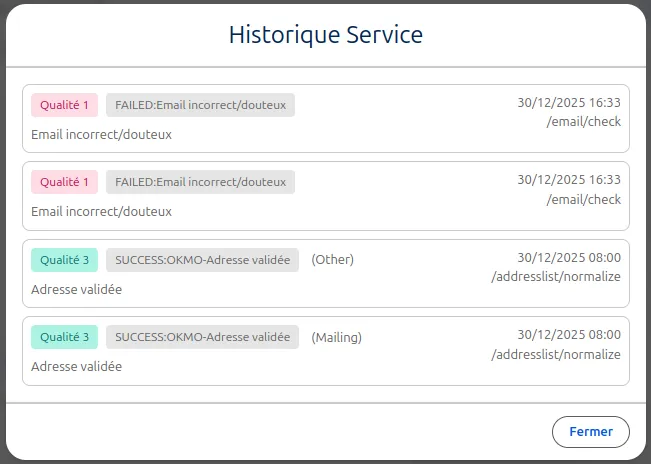Click /email/check path in the first entry
This screenshot has height=464, width=651.
(x=583, y=122)
